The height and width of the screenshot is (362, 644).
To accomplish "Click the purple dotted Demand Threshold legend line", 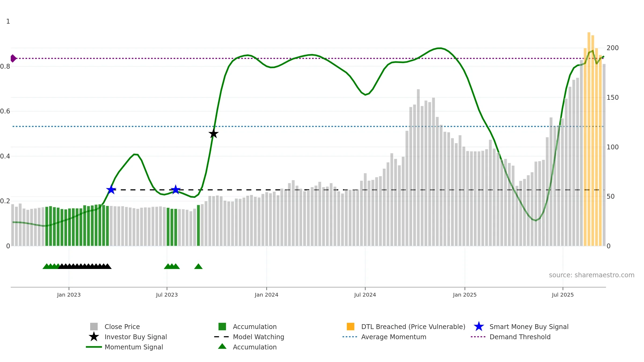I will click(478, 337).
